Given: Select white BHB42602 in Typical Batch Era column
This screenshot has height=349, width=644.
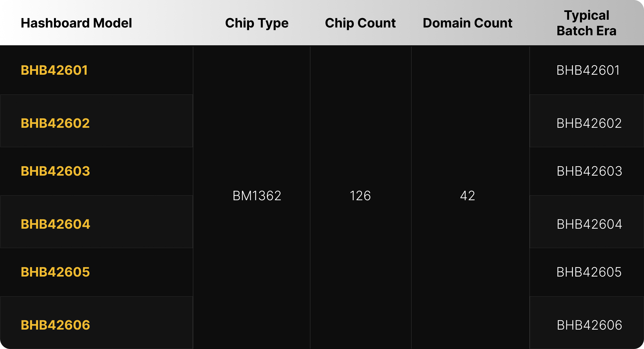Looking at the screenshot, I should (x=589, y=123).
